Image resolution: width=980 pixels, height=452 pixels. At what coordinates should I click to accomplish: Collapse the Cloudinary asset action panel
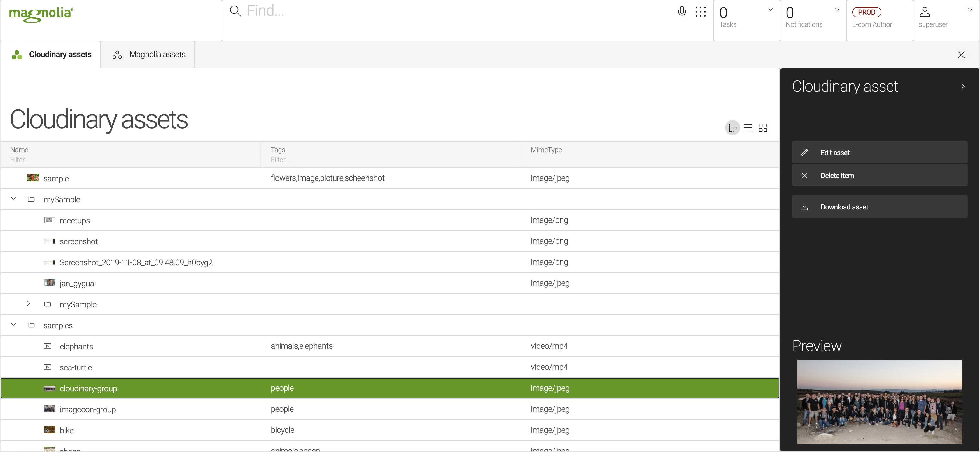963,86
